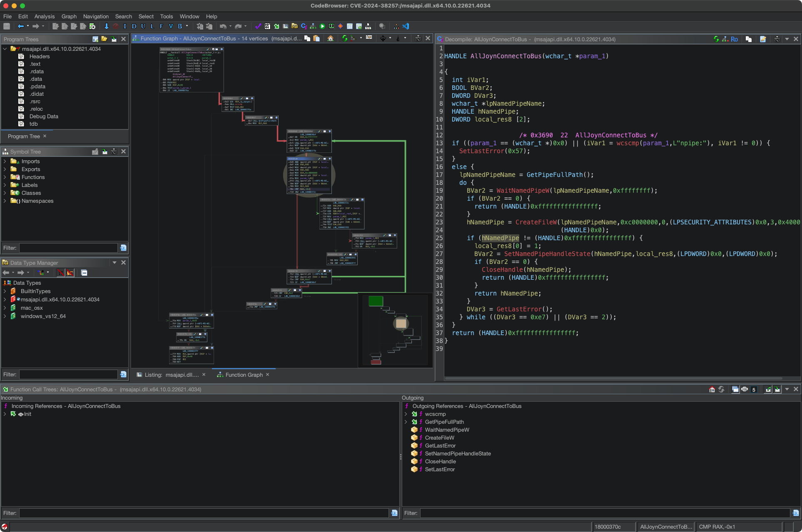Switch to the Function Graph tab
The image size is (802, 532).
(x=244, y=375)
